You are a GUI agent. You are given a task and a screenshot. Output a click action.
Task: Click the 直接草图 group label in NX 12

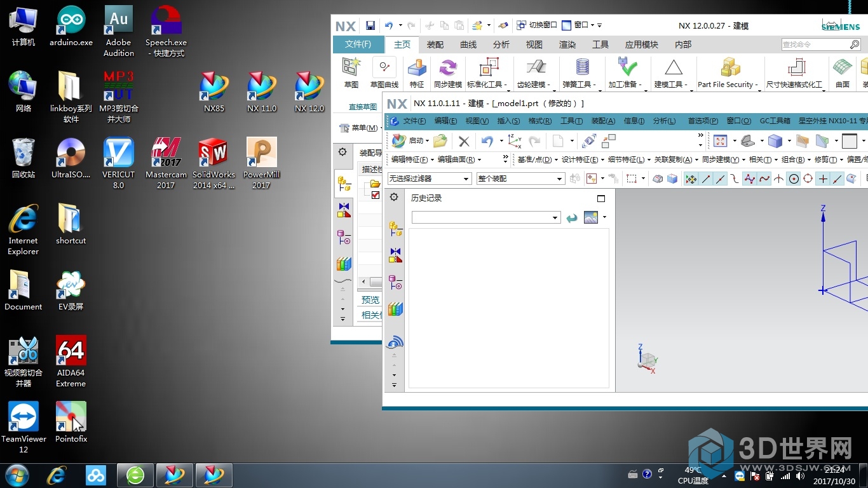point(363,107)
